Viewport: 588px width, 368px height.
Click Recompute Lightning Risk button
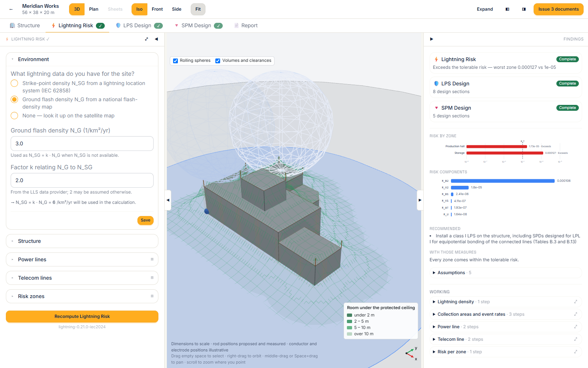pos(82,316)
